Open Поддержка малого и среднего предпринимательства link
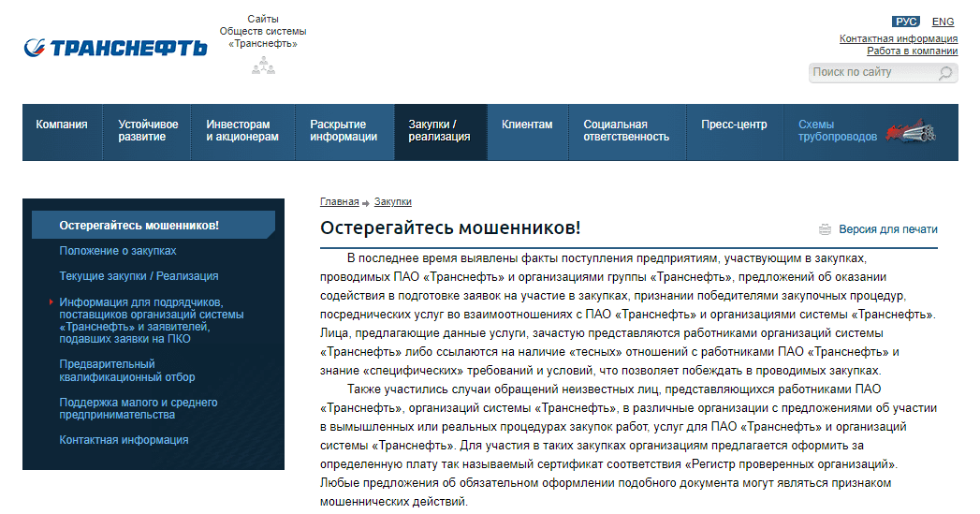Screen dimensions: 980x514 coord(139,408)
